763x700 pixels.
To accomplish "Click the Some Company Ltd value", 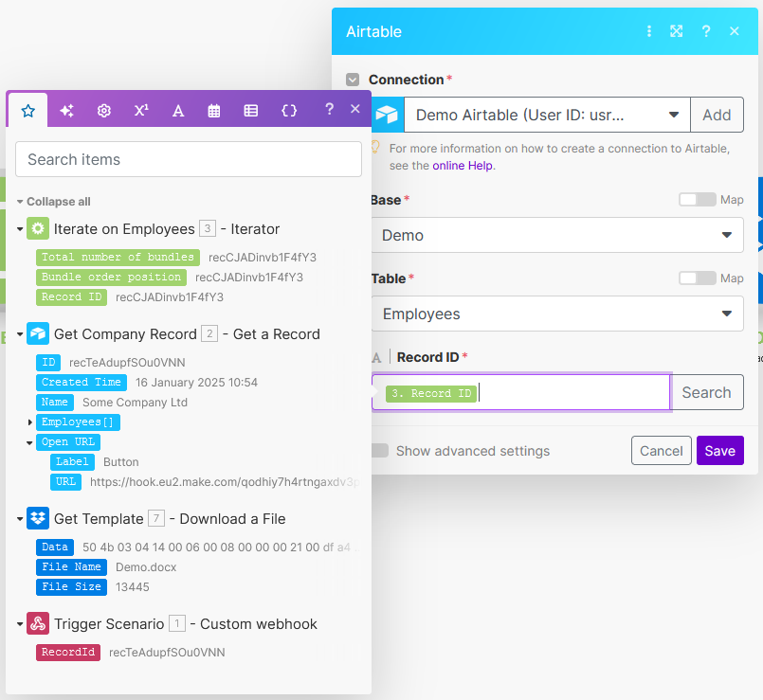I will pyautogui.click(x=135, y=403).
